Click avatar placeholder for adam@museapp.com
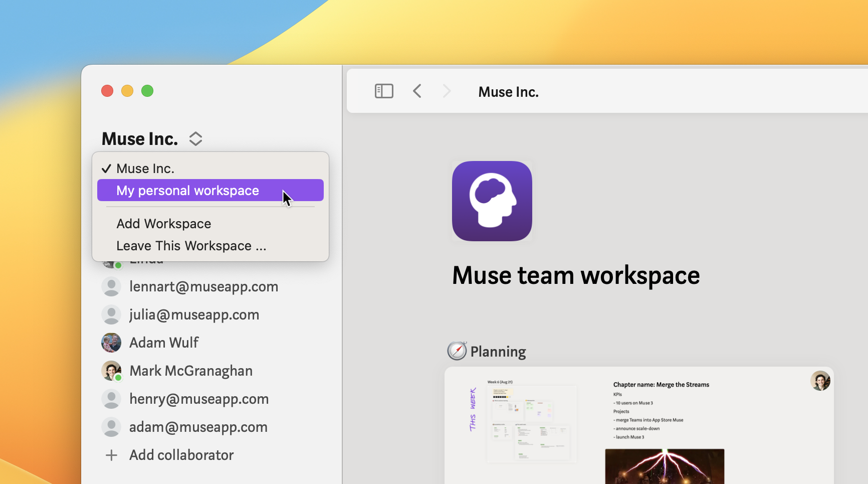868x484 pixels. point(111,427)
